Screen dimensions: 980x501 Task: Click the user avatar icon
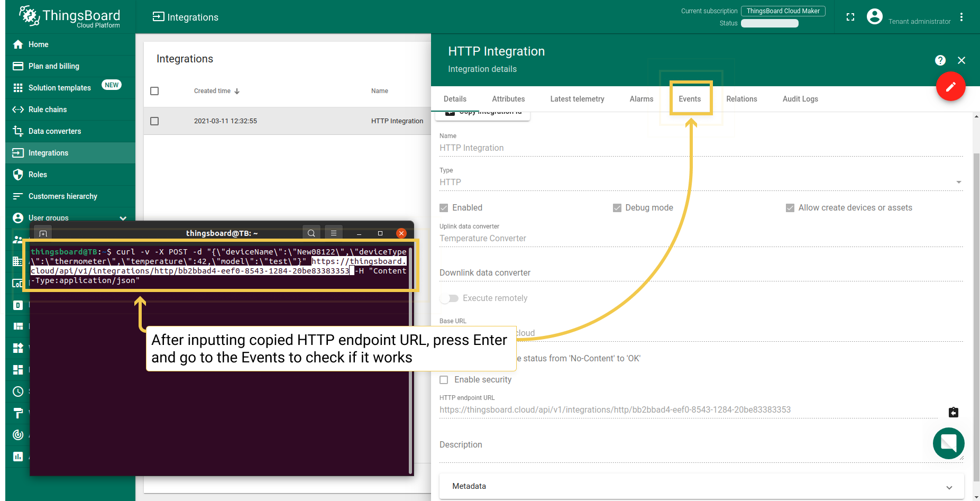point(875,17)
